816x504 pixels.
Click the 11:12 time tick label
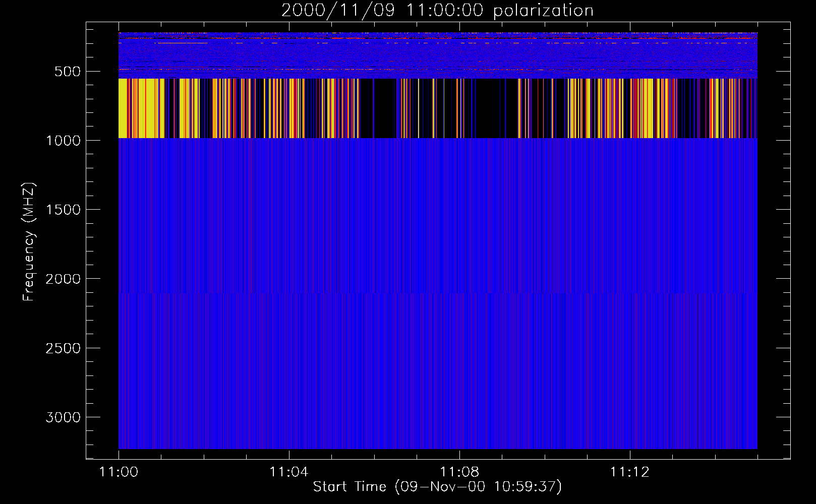coord(630,472)
